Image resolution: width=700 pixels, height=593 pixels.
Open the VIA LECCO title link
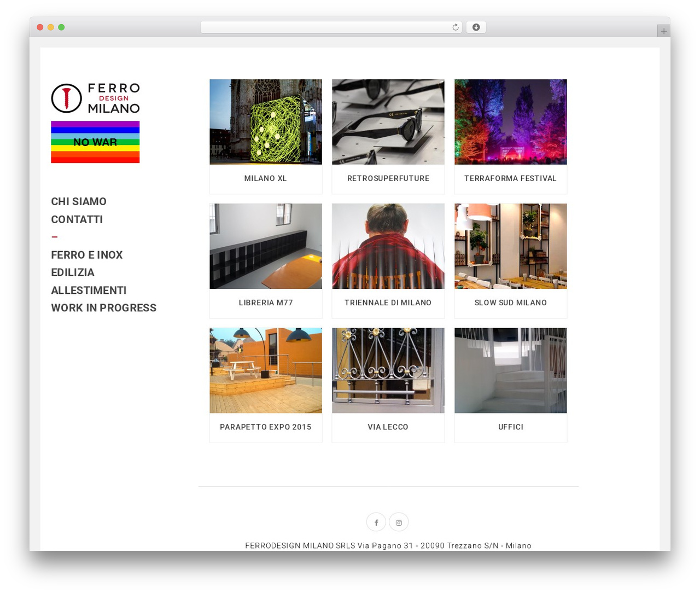[388, 427]
